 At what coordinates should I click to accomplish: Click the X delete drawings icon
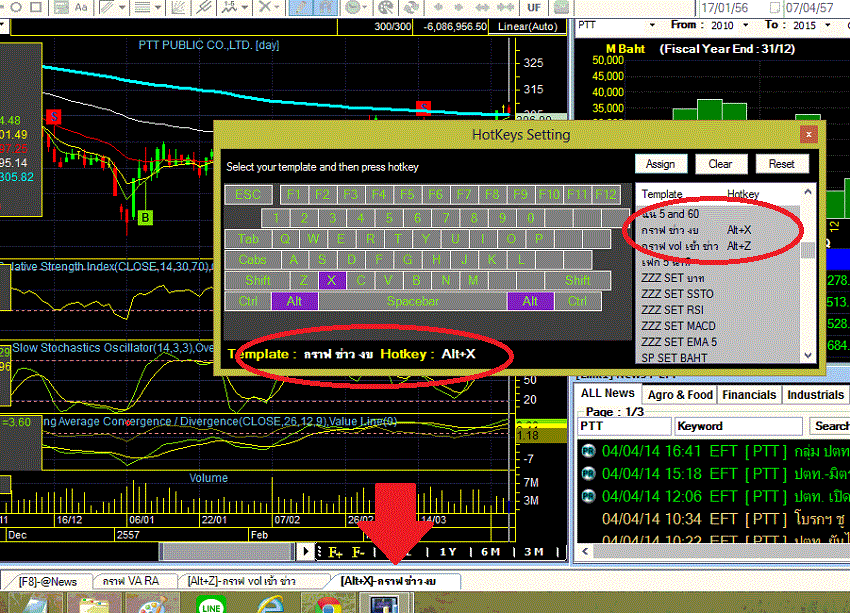(265, 7)
